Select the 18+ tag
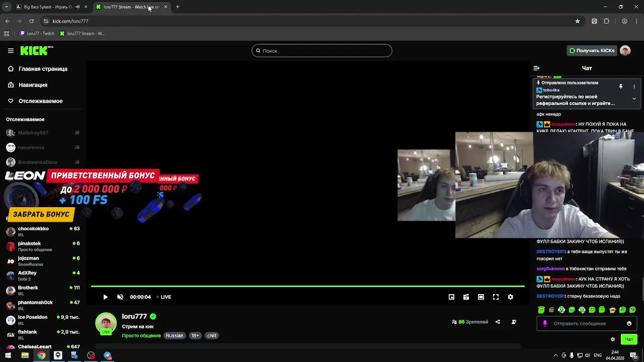Screen dimensions: 644x362 tap(195, 336)
